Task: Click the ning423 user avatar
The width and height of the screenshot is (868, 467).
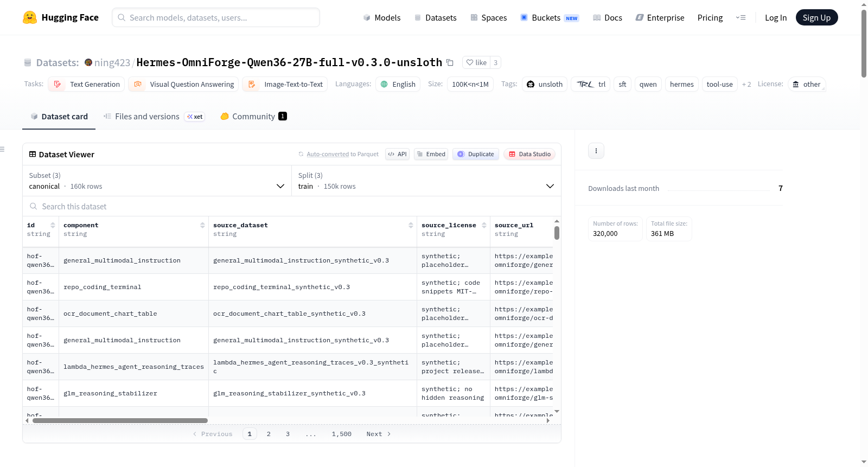Action: click(x=88, y=62)
